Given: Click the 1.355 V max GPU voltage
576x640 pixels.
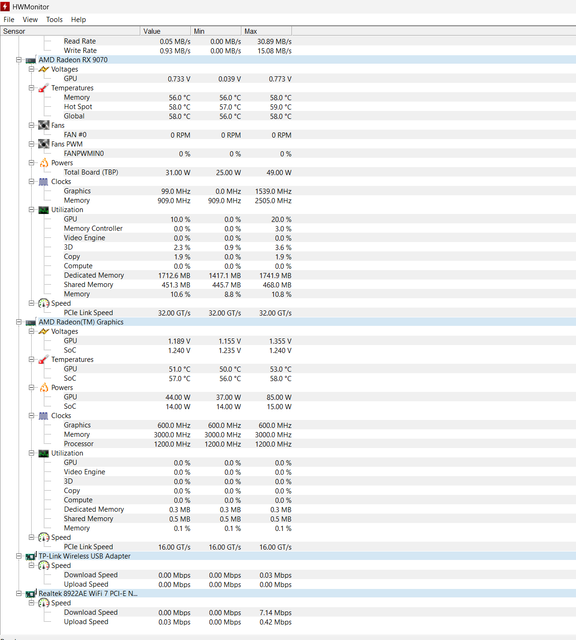Looking at the screenshot, I should (280, 341).
